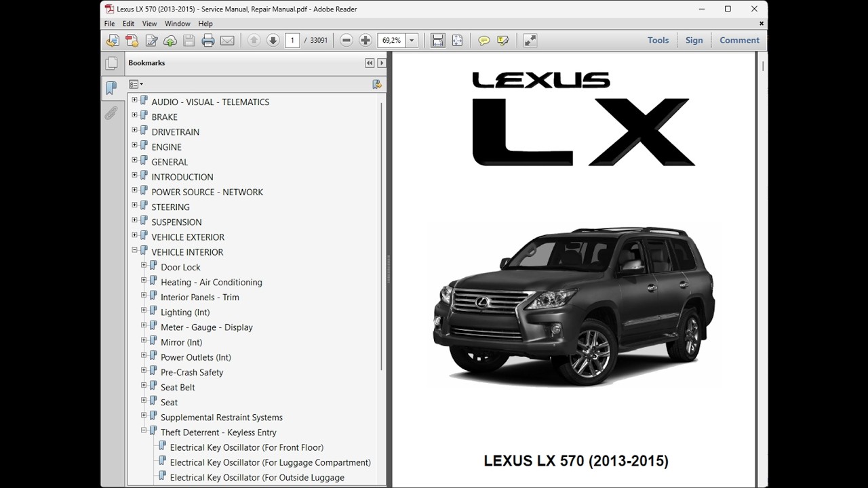Select the Power Outlets (Int) bookmark

196,357
